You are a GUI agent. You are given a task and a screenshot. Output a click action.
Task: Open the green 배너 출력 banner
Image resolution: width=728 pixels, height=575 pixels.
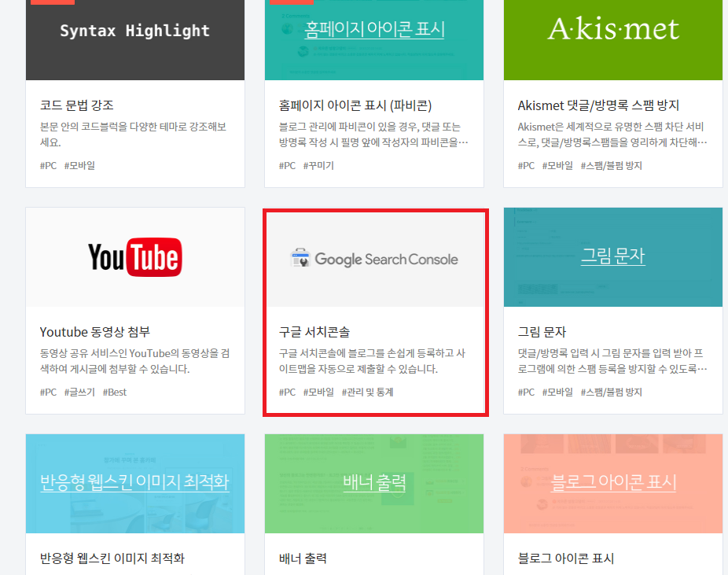pos(374,484)
